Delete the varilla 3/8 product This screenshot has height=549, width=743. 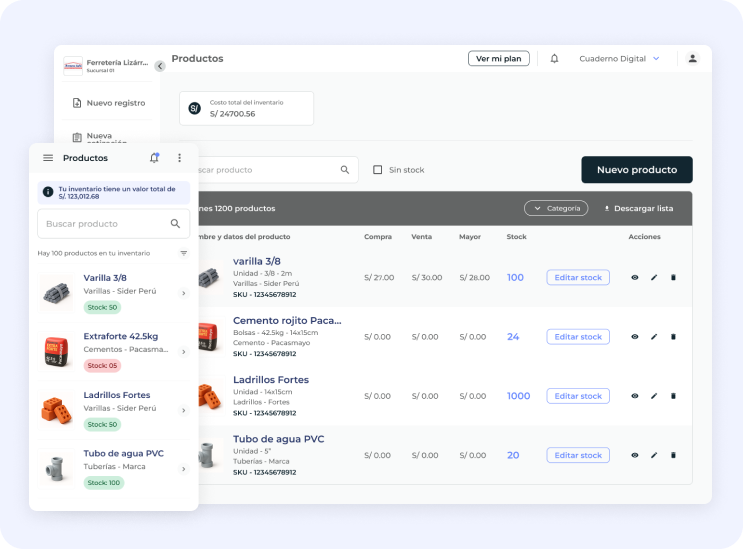673,278
